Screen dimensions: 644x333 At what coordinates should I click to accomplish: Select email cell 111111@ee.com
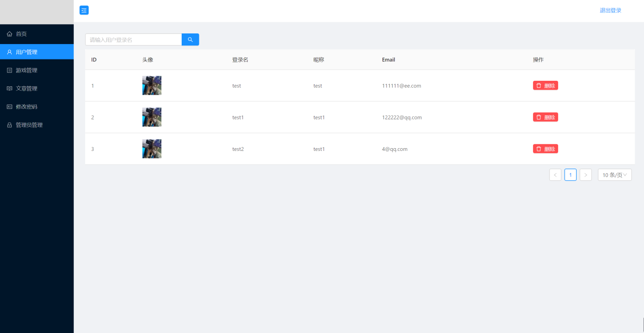click(401, 86)
